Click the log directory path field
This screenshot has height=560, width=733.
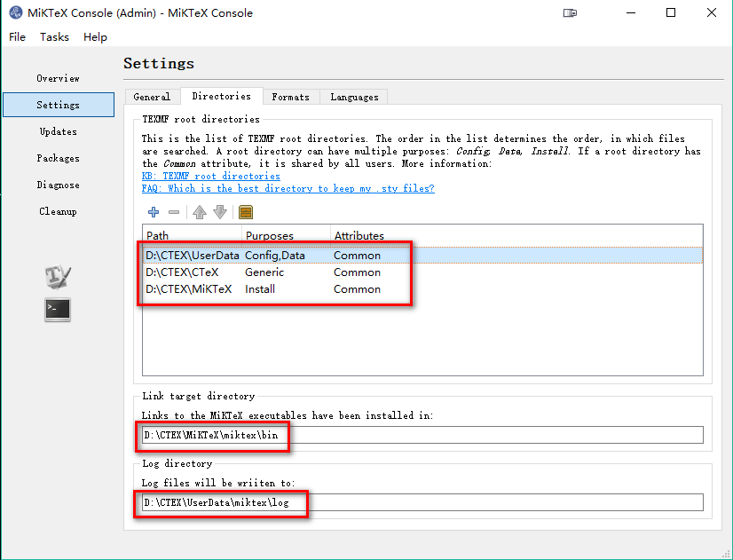(422, 502)
